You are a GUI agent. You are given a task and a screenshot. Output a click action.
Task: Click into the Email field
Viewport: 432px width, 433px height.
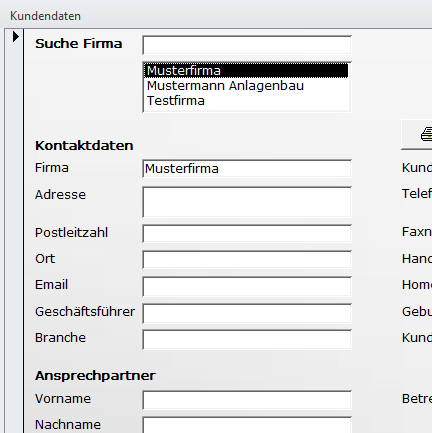[x=247, y=286]
